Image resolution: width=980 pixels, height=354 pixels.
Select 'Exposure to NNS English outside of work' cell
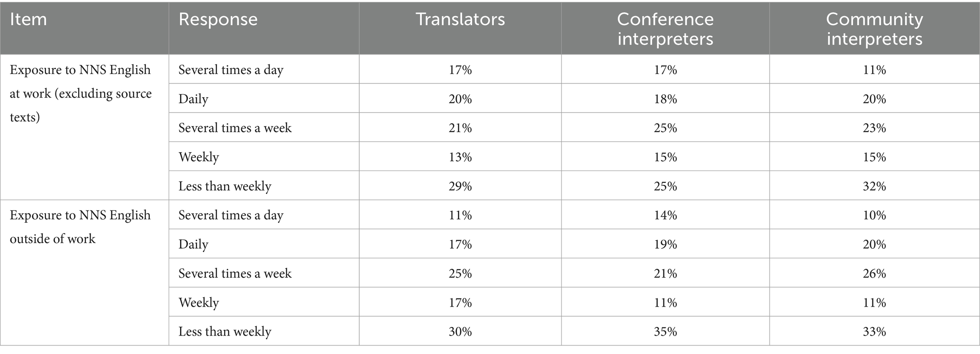click(84, 272)
